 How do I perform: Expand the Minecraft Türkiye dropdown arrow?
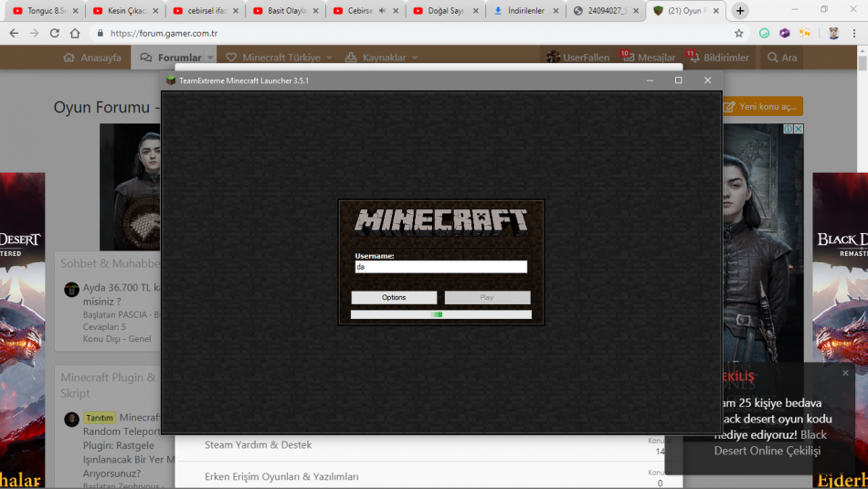pyautogui.click(x=329, y=58)
